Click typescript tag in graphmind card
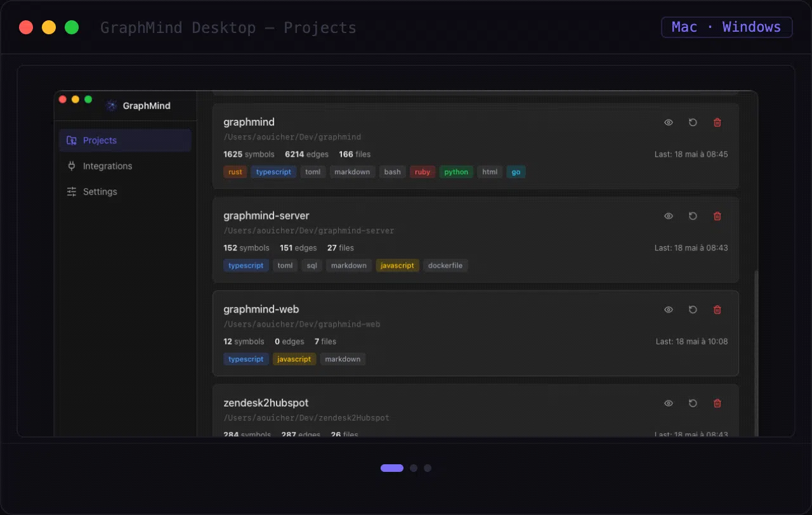 coord(273,172)
